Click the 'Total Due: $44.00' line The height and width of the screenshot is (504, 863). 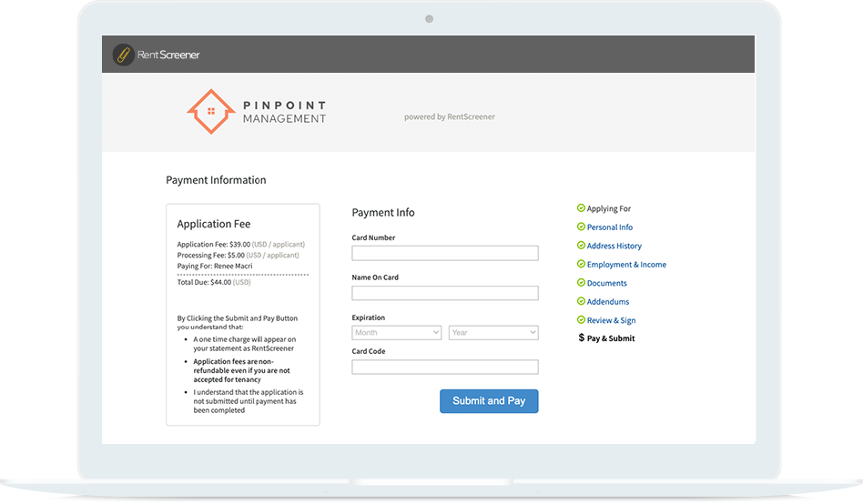(x=214, y=282)
